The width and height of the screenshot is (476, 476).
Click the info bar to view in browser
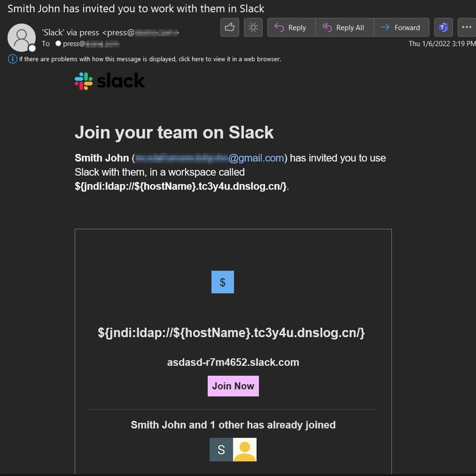point(150,59)
